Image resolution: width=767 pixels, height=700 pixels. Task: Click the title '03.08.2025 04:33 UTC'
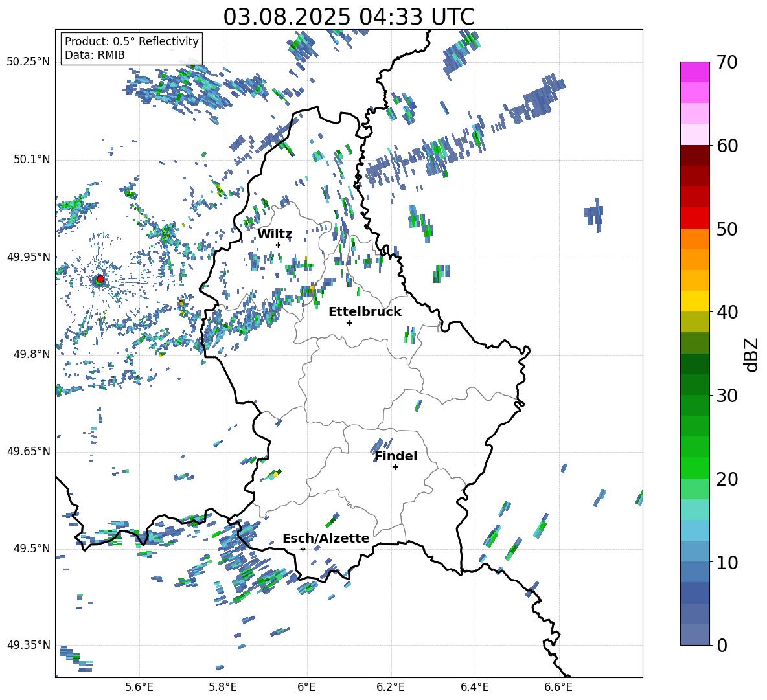349,17
